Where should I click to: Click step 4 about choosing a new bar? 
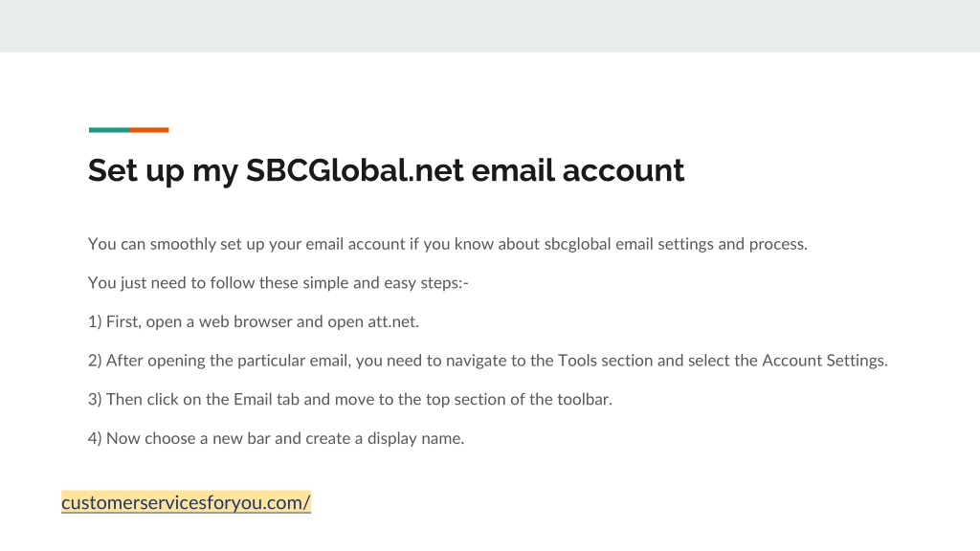tap(277, 438)
